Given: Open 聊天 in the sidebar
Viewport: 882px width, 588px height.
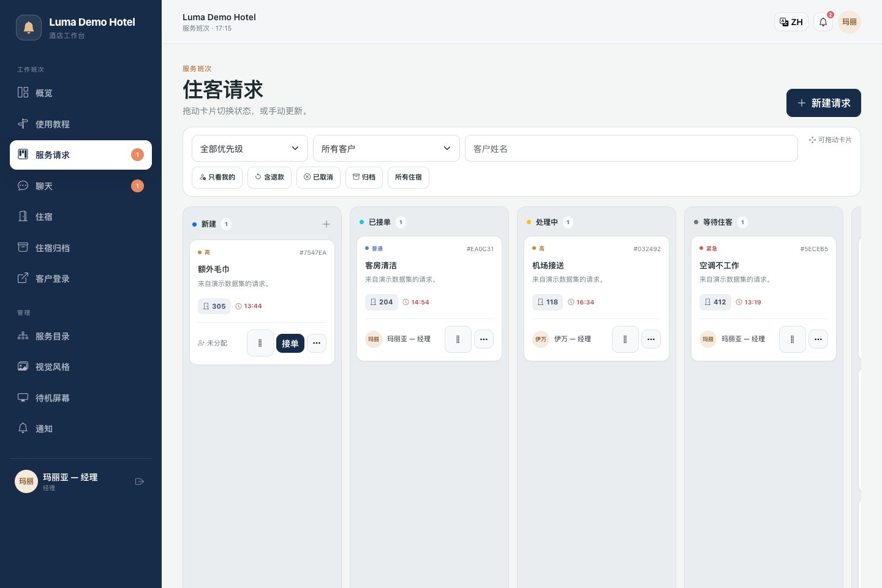Looking at the screenshot, I should click(x=81, y=186).
